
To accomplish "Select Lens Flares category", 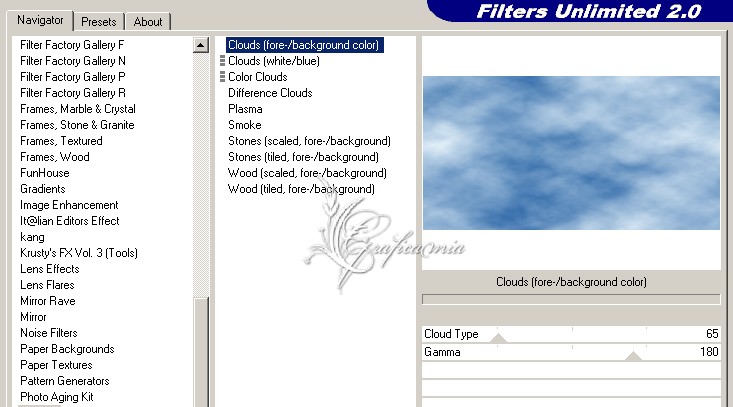I will (47, 285).
